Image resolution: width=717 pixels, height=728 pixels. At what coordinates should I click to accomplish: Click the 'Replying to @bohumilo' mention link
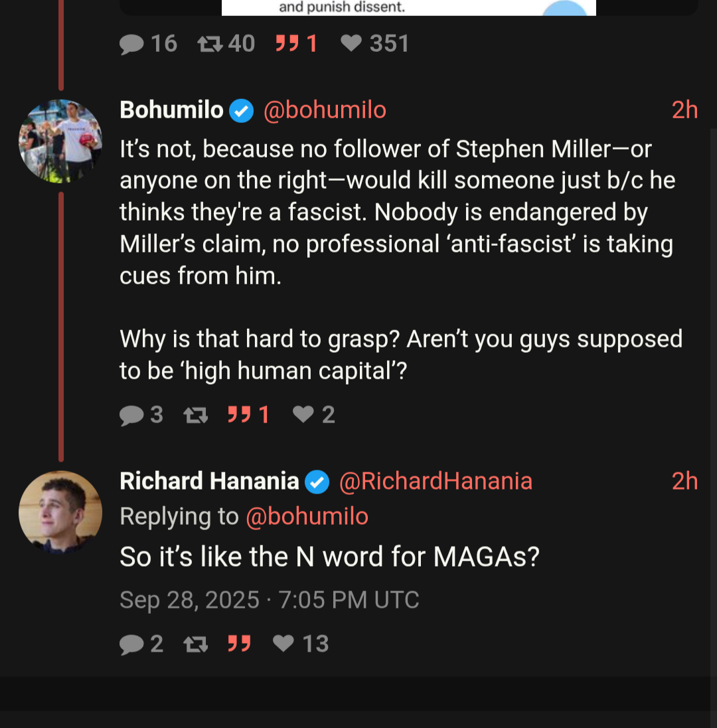[x=307, y=516]
